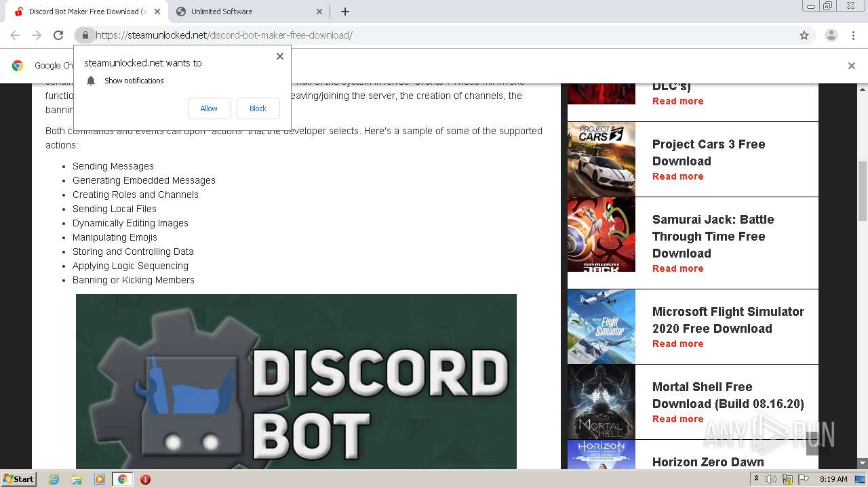
Task: Open media player taskbar icon
Action: [100, 479]
